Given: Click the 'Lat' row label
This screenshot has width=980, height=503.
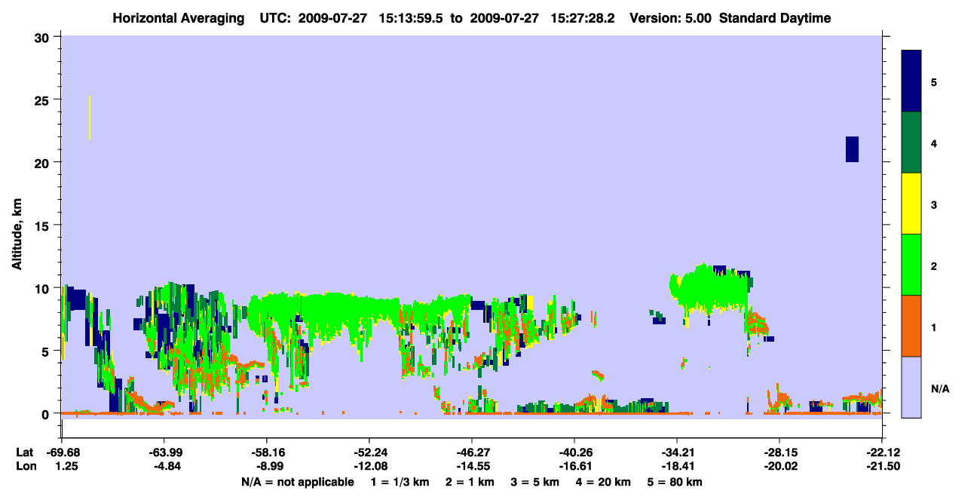Looking at the screenshot, I should click(24, 452).
